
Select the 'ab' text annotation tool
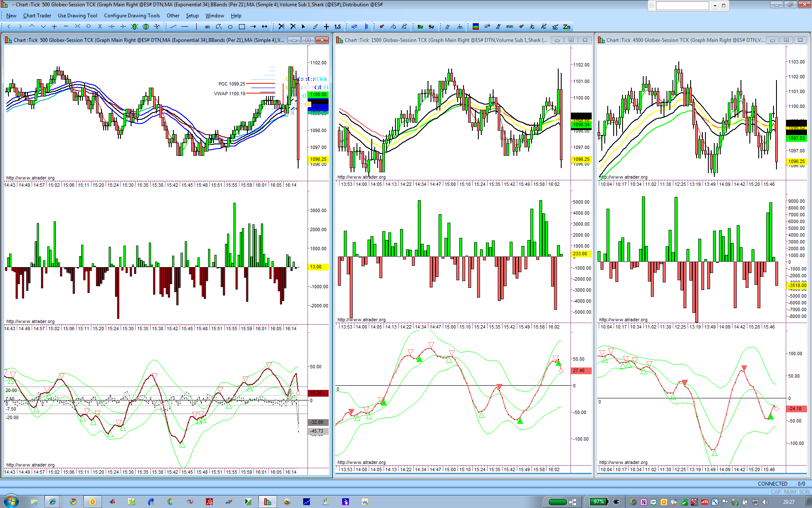pyautogui.click(x=207, y=27)
